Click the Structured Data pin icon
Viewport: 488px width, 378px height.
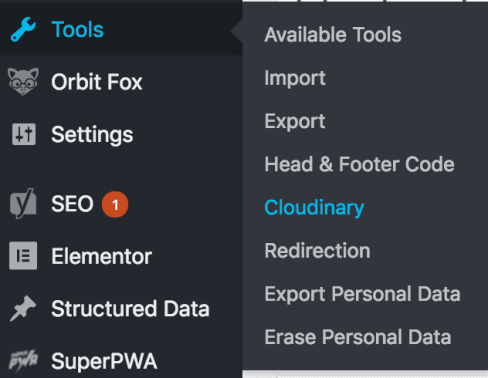(23, 308)
